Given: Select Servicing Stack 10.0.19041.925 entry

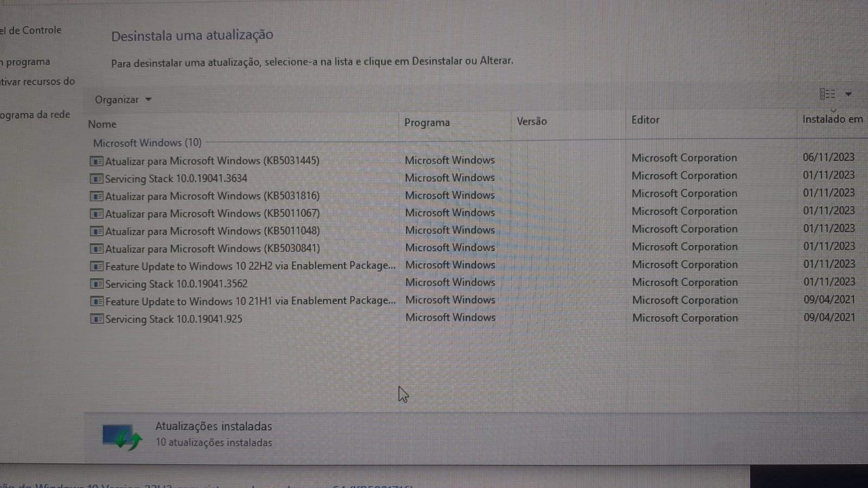Looking at the screenshot, I should (174, 319).
